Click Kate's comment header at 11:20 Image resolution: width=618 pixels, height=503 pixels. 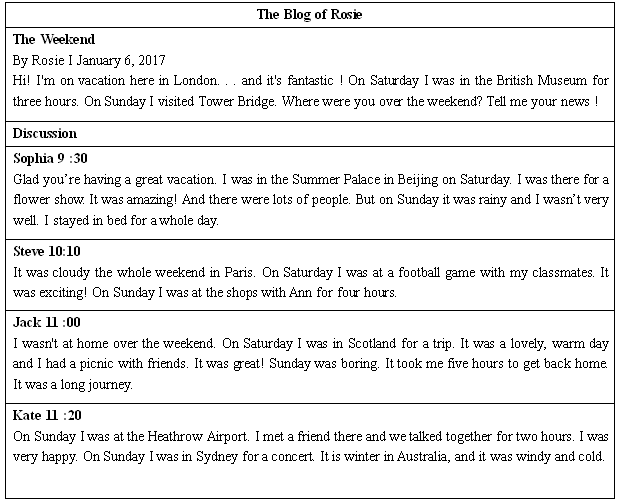coord(47,415)
